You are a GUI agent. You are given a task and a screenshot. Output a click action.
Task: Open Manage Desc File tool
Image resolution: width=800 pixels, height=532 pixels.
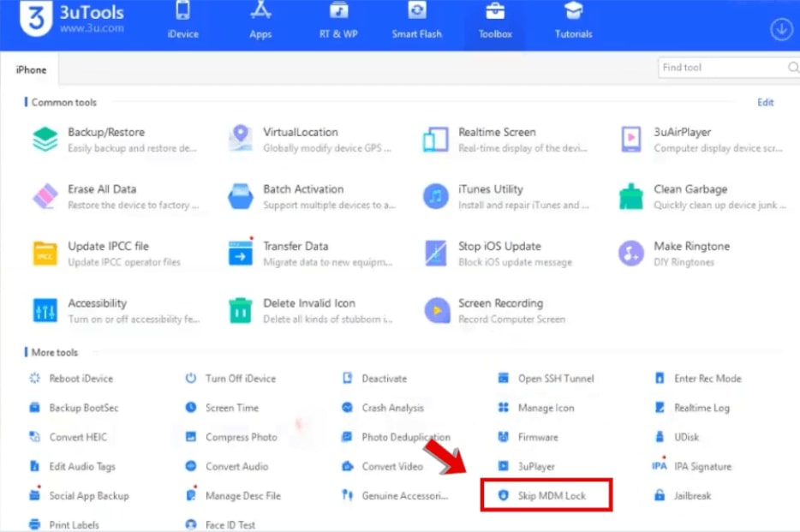pyautogui.click(x=233, y=495)
